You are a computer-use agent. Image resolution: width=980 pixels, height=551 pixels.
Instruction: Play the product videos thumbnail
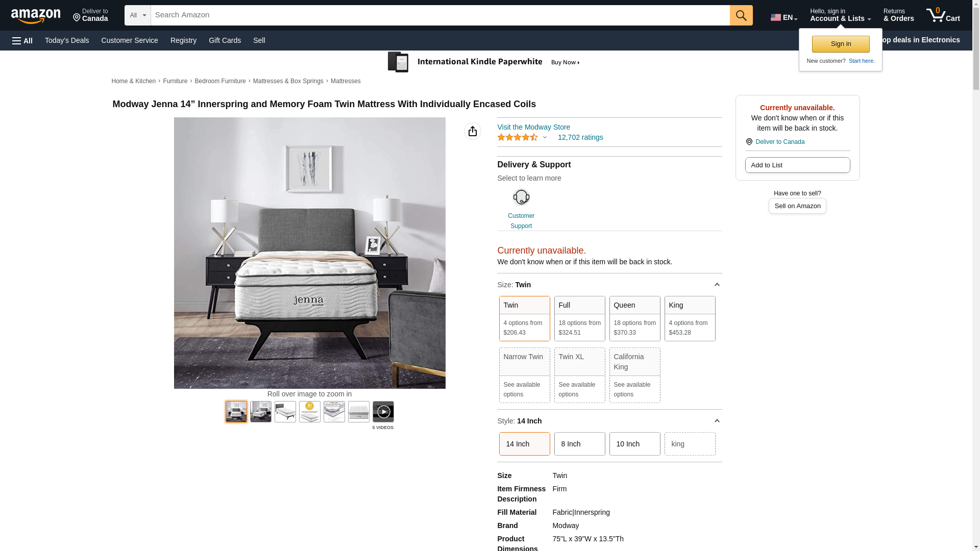point(383,412)
